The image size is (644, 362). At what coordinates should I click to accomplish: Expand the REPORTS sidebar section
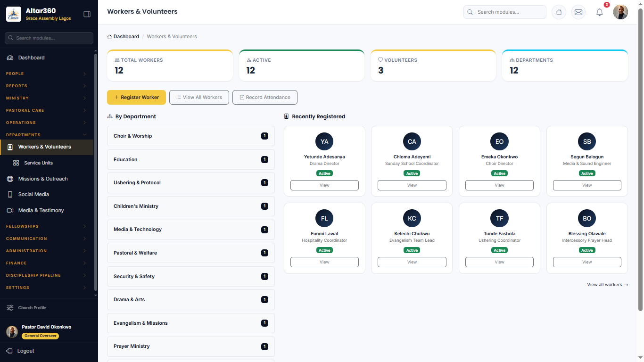pos(46,86)
